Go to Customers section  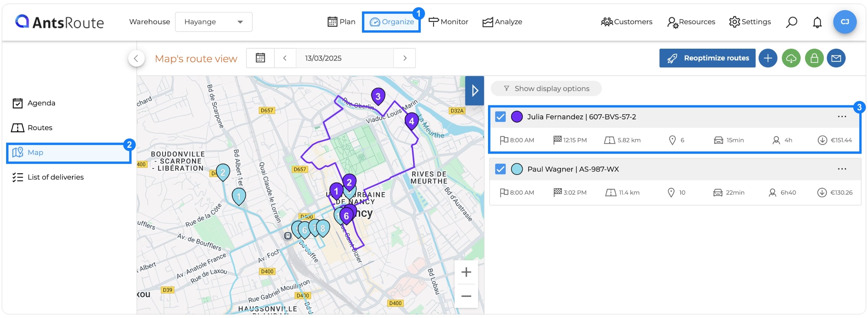point(627,22)
